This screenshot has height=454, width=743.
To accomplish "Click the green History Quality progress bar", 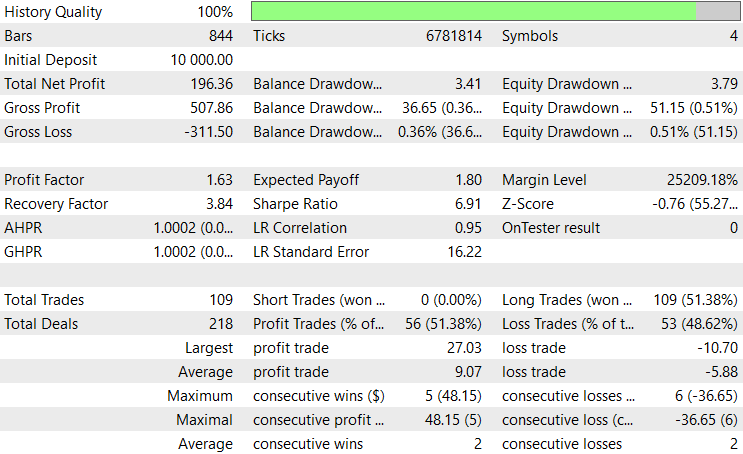I will (x=495, y=11).
